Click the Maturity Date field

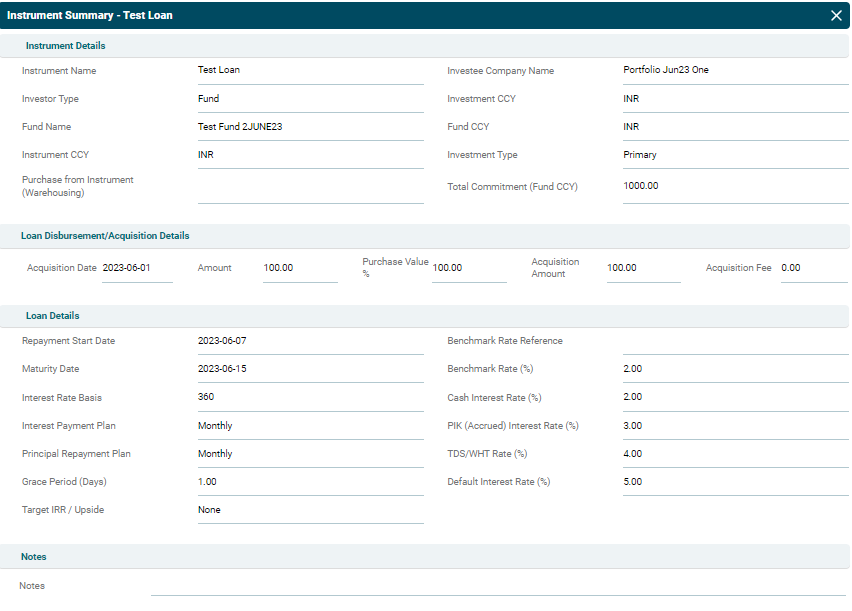coord(310,369)
